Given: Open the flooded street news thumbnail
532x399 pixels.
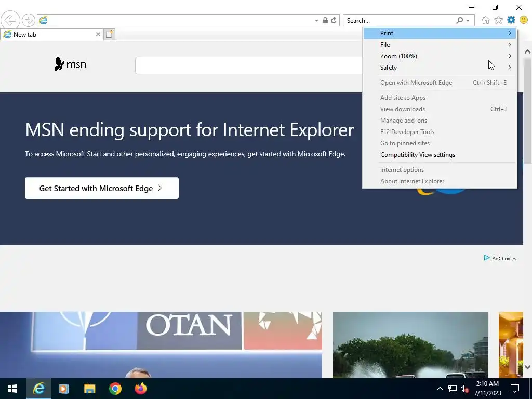Looking at the screenshot, I should [x=410, y=345].
